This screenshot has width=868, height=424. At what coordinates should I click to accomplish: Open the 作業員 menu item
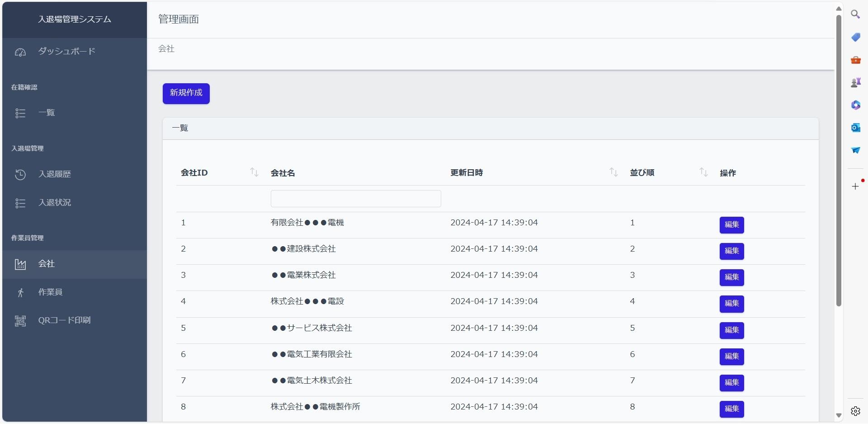pyautogui.click(x=75, y=292)
